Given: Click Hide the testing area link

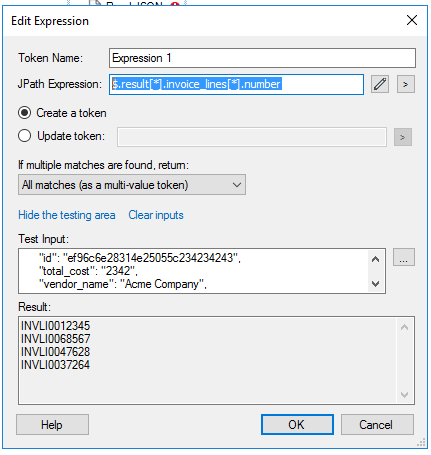Looking at the screenshot, I should pos(67,215).
